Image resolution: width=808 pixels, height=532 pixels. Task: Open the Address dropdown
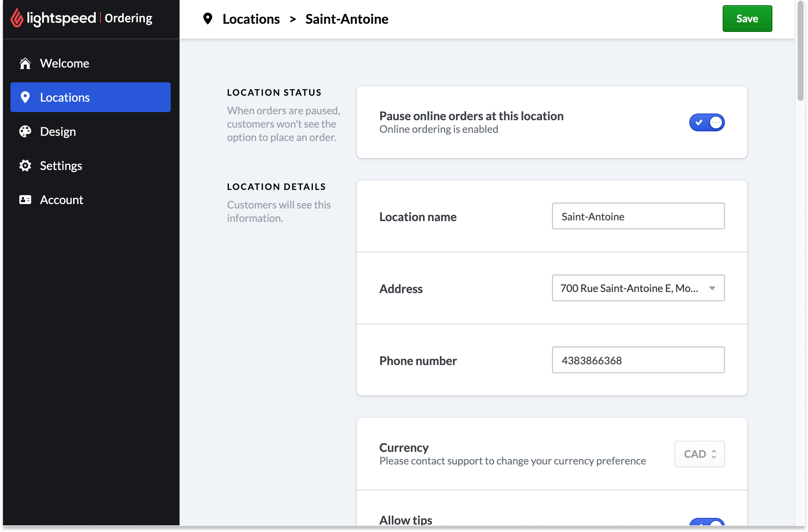(638, 288)
